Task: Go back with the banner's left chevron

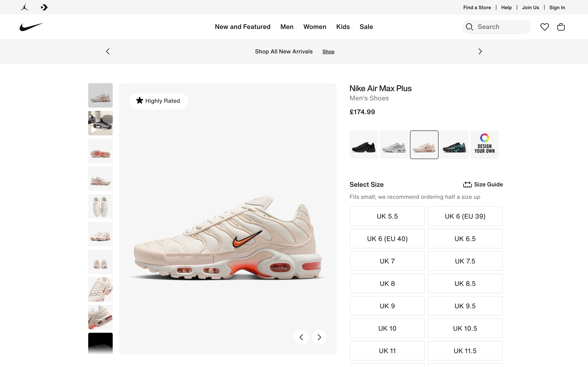Action: [108, 51]
